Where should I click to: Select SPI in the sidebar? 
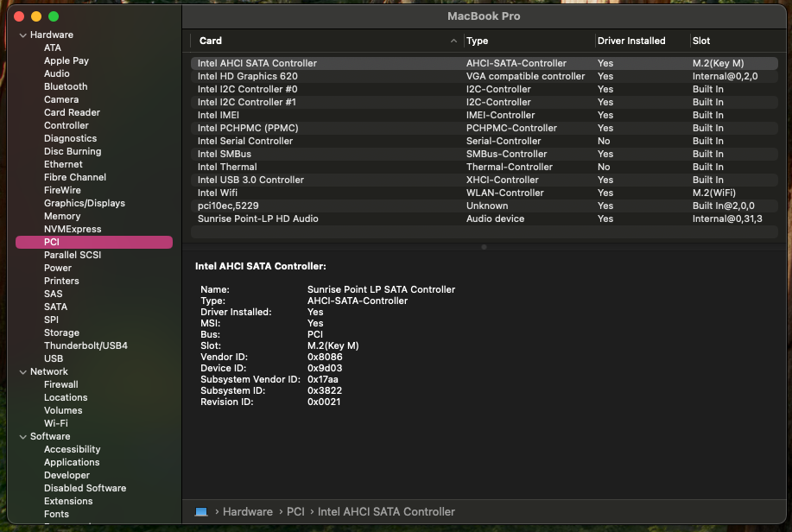click(51, 320)
